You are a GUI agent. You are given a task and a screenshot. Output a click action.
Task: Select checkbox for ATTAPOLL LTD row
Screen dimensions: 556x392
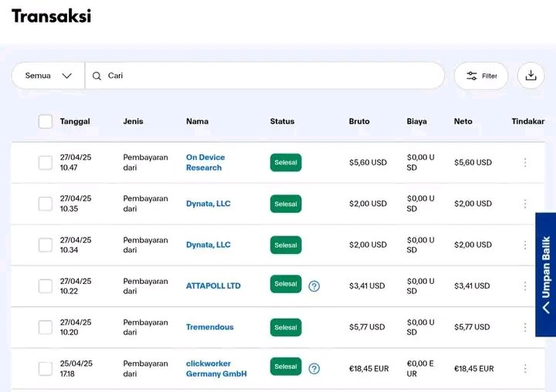click(46, 286)
